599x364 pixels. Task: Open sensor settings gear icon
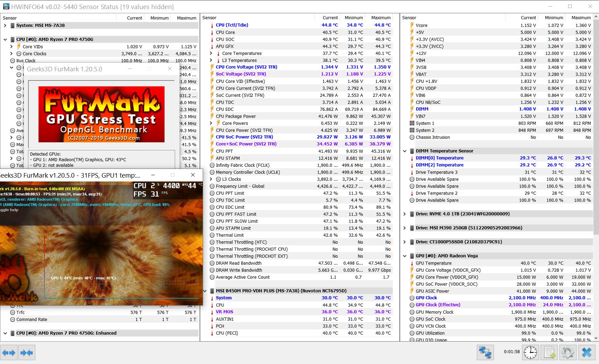(x=567, y=352)
